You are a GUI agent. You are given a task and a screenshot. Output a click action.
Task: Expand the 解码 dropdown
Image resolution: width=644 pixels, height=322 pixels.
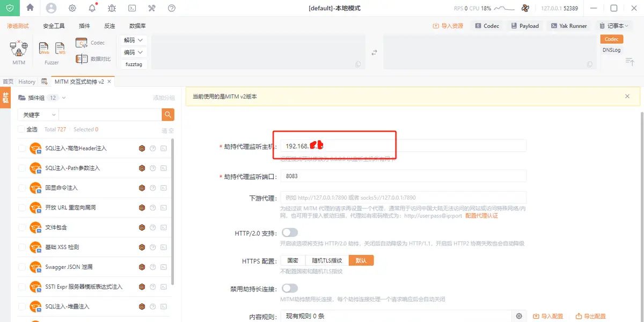134,40
